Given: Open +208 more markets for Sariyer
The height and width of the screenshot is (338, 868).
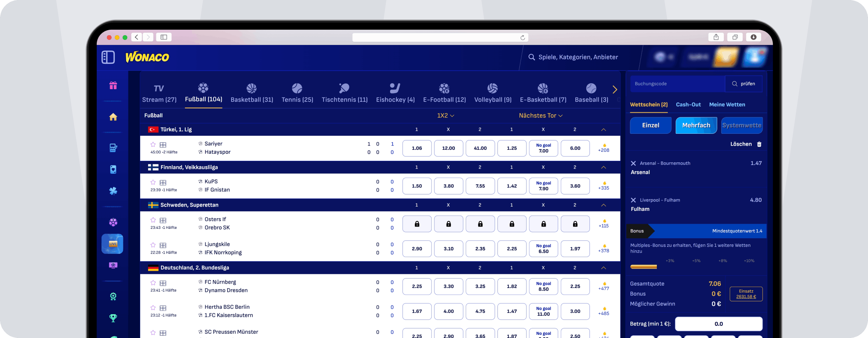Looking at the screenshot, I should pyautogui.click(x=604, y=148).
